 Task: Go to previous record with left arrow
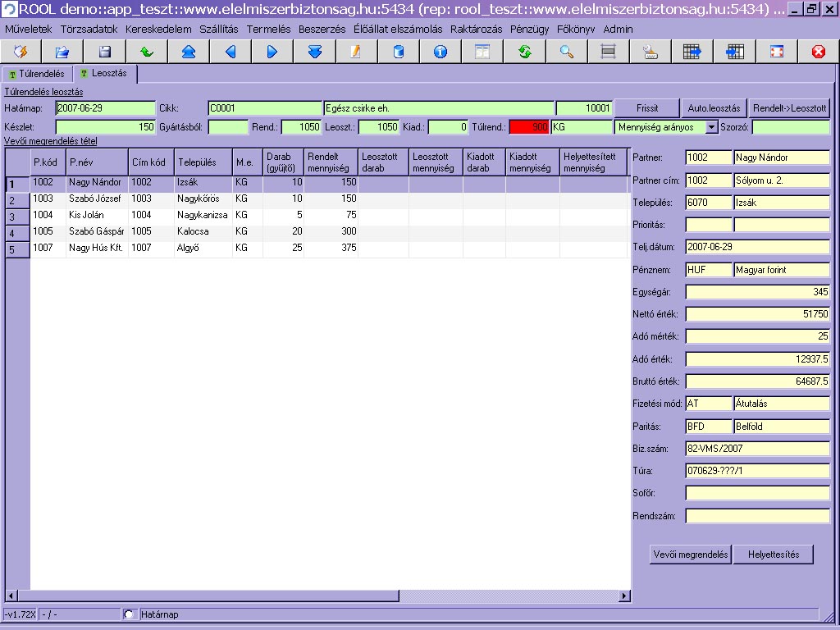(x=231, y=52)
